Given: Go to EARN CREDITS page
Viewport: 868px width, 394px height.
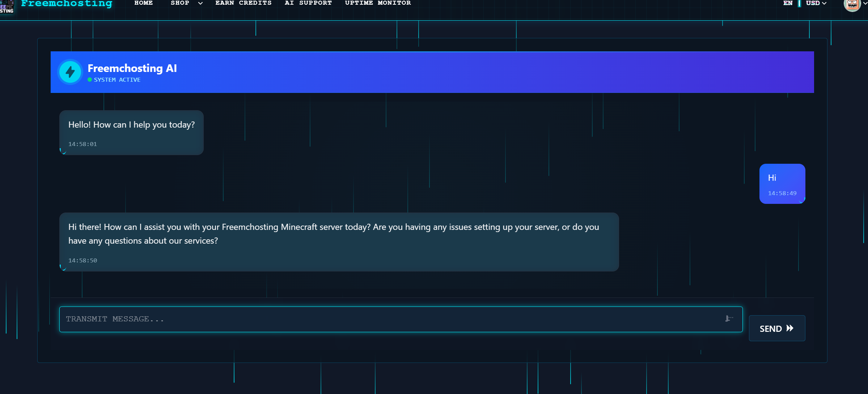Looking at the screenshot, I should 244,3.
